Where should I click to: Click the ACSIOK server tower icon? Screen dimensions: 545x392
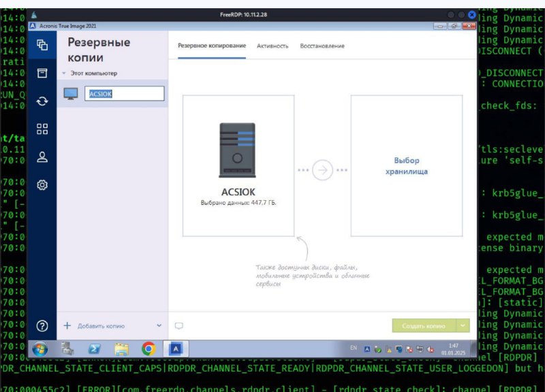pyautogui.click(x=237, y=150)
